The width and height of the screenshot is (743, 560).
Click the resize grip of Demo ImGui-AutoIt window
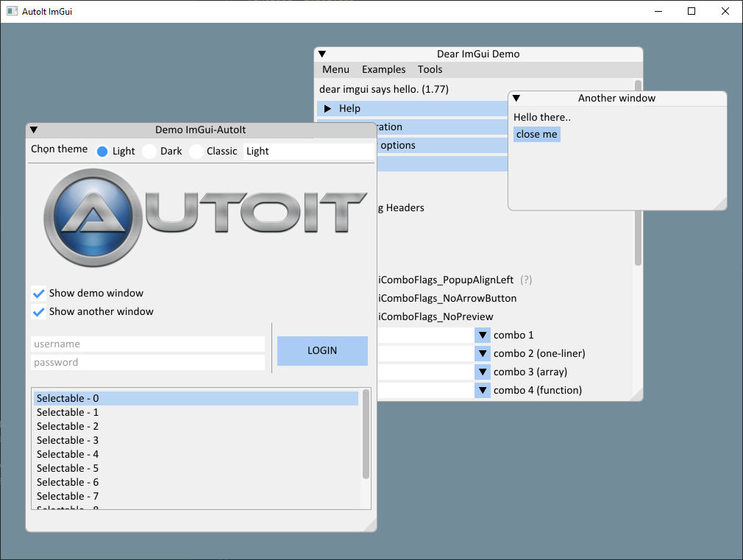click(x=370, y=525)
